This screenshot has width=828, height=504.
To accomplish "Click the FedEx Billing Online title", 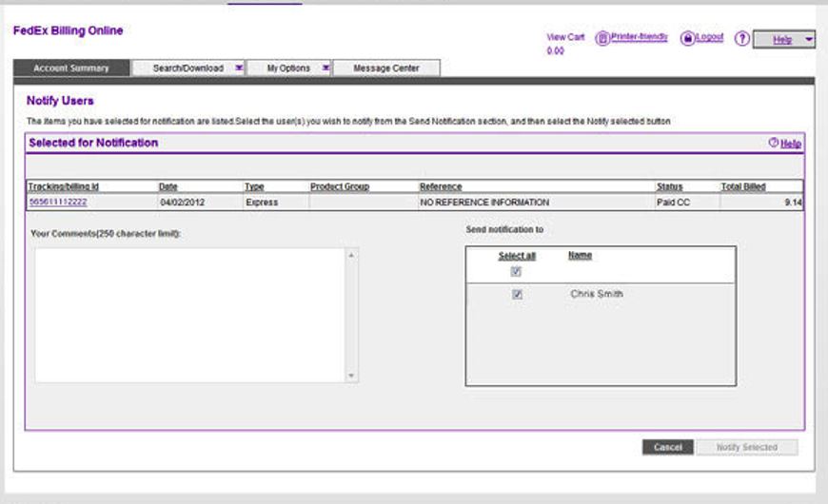I will 69,30.
